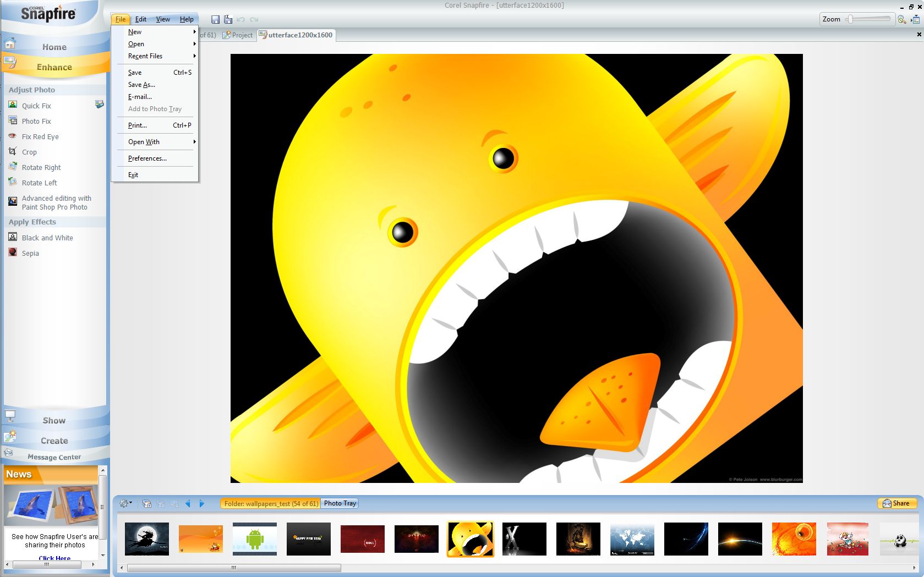Open the Help menu
The image size is (924, 577).
[187, 19]
